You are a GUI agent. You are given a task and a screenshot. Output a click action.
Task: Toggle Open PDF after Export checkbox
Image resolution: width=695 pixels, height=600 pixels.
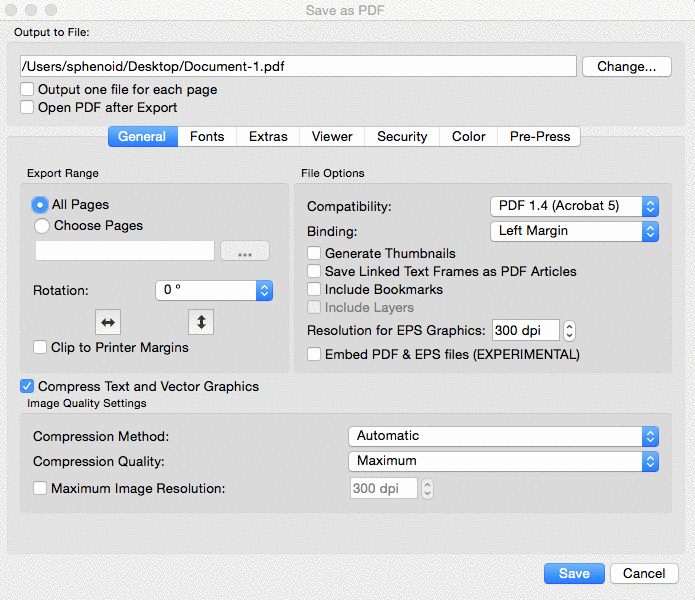[28, 108]
